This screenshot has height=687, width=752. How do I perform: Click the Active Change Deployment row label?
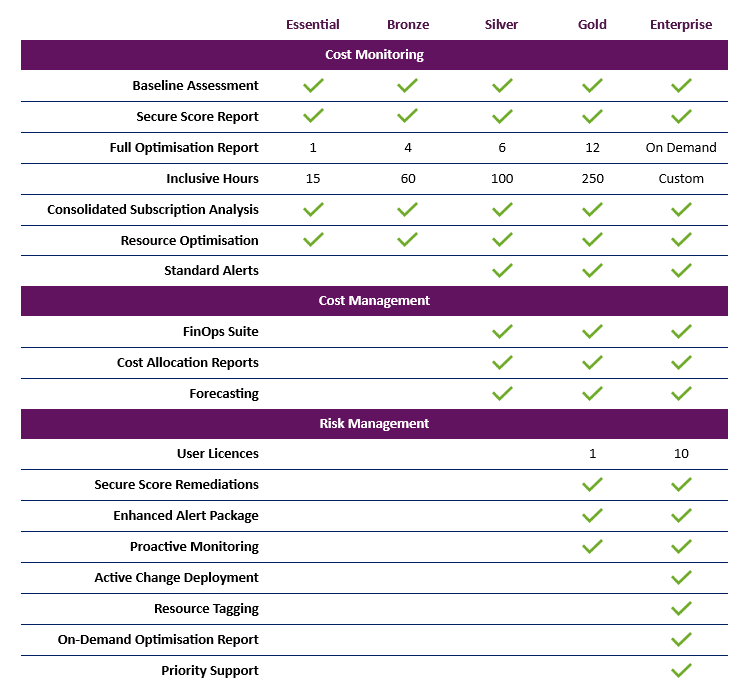tap(176, 578)
